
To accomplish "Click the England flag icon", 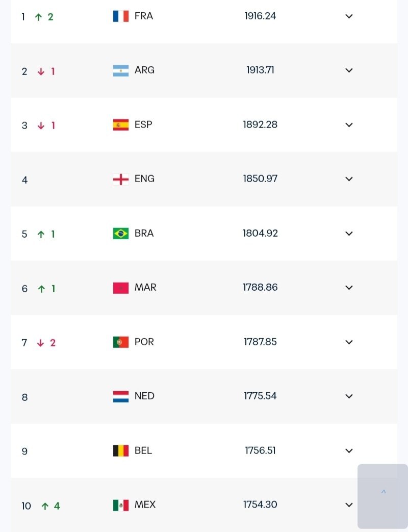I will [121, 179].
